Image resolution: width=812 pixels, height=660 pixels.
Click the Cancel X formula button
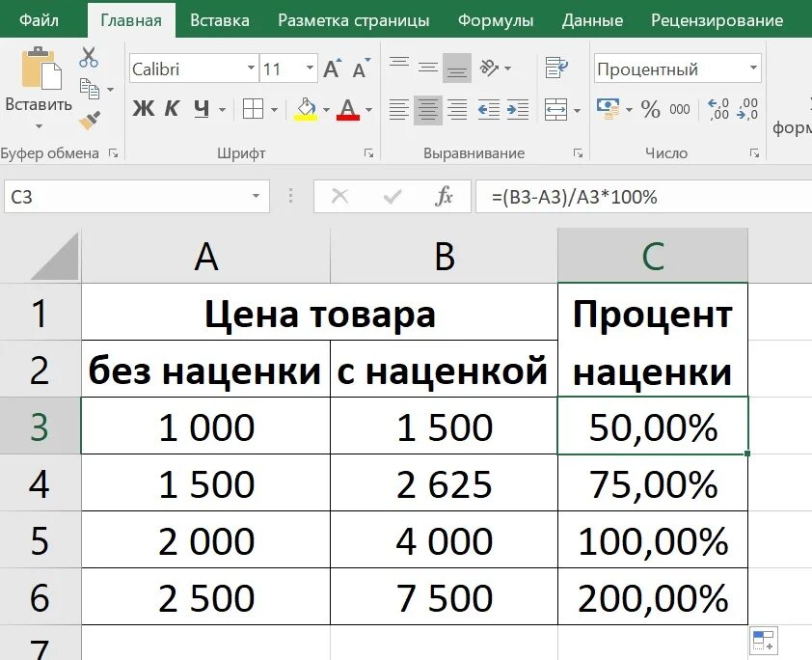[339, 196]
